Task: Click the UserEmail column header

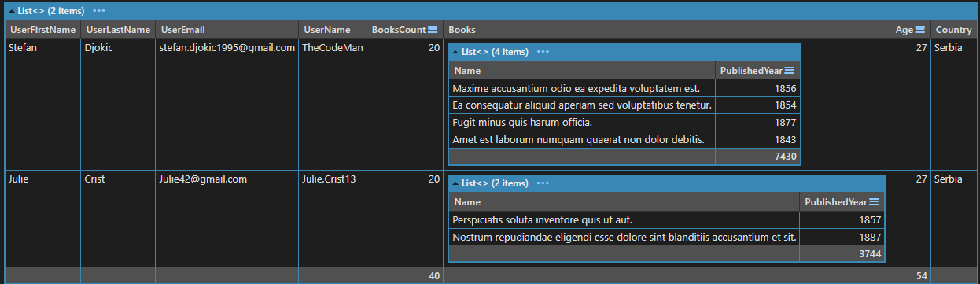Action: (227, 30)
